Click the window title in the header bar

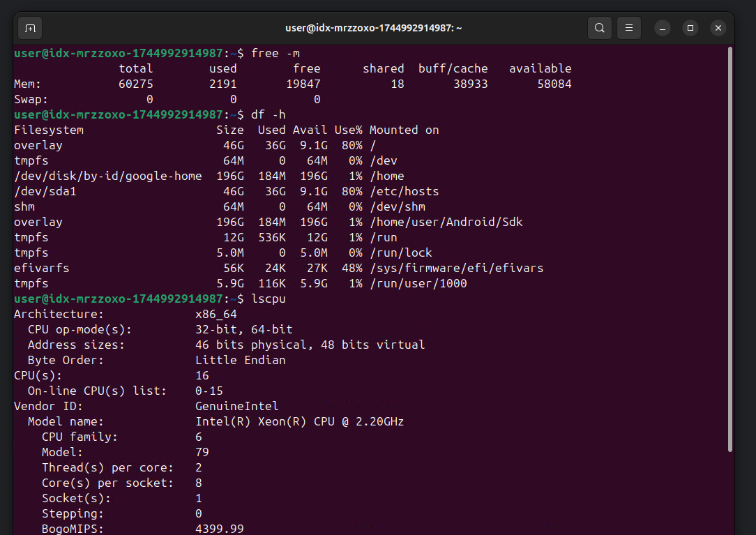(x=374, y=28)
